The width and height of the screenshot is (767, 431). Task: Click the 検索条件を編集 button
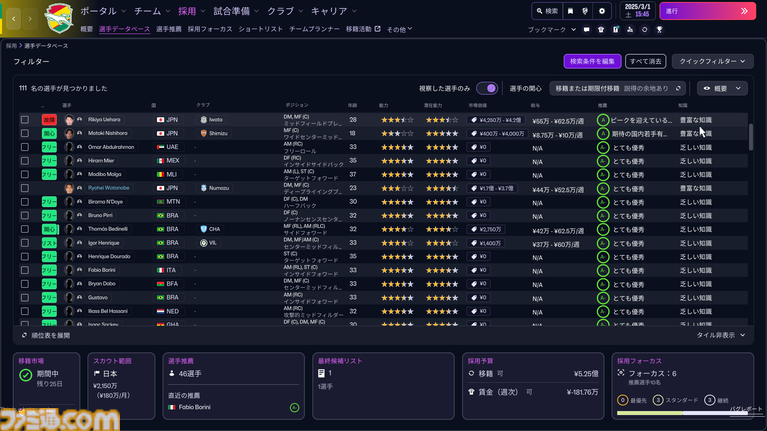point(592,61)
